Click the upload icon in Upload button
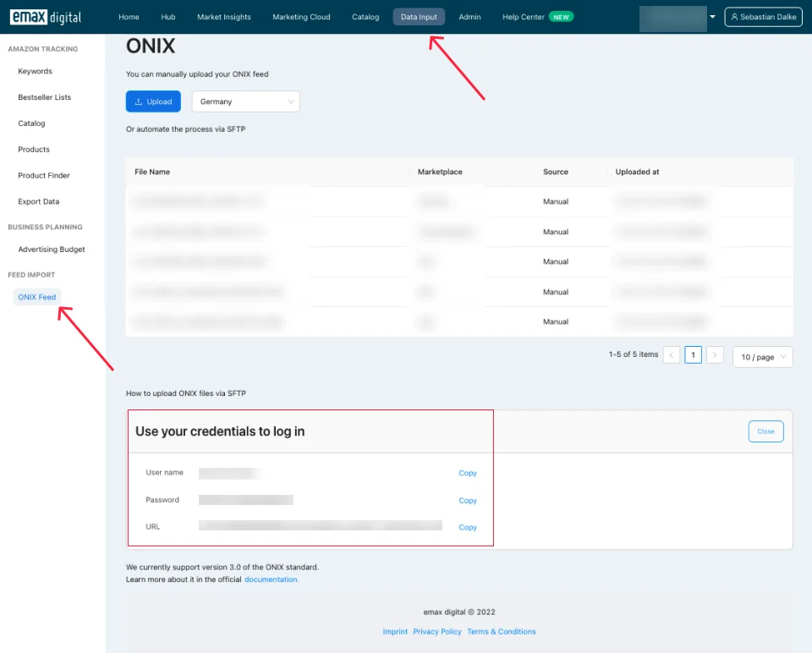The width and height of the screenshot is (812, 653). (x=138, y=102)
